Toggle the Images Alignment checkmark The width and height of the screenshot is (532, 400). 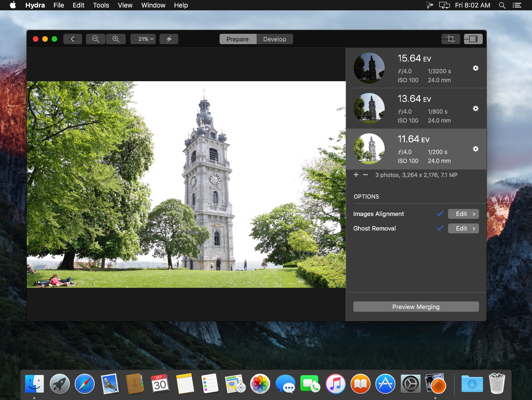pos(440,214)
